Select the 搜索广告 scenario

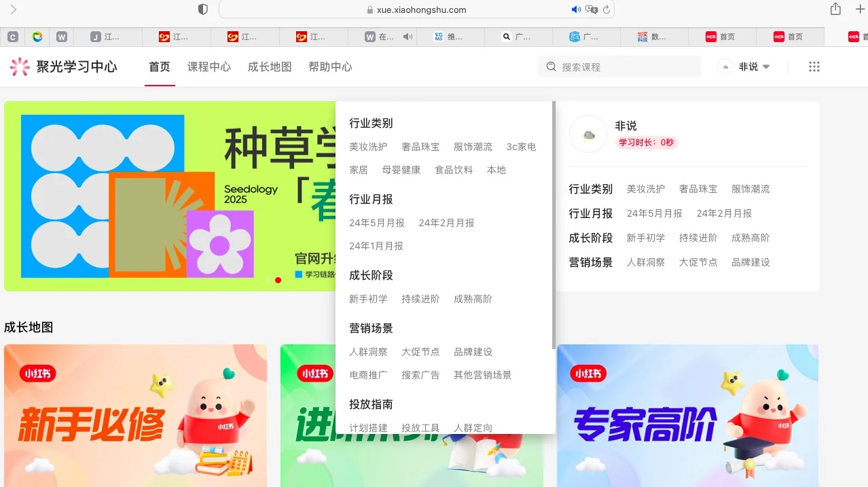tap(420, 375)
